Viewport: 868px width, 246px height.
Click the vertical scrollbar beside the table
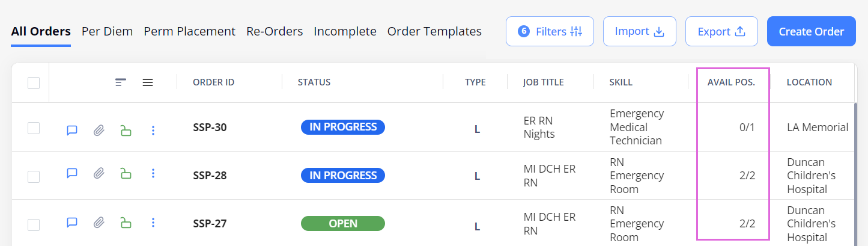coord(855,174)
